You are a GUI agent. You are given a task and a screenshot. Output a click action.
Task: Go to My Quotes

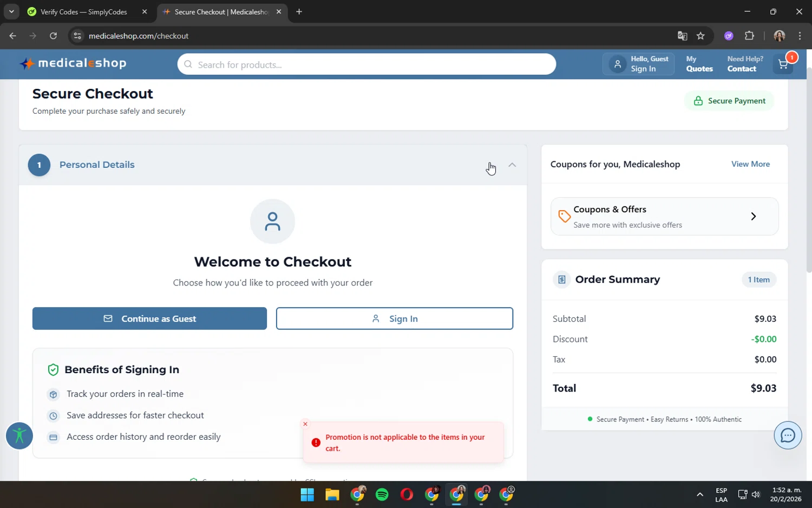coord(699,64)
